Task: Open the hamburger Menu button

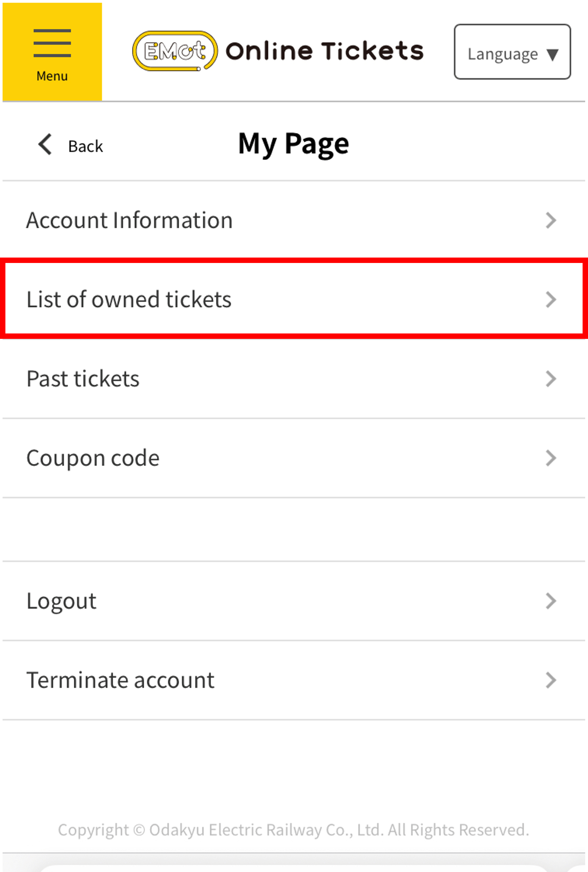Action: (52, 52)
